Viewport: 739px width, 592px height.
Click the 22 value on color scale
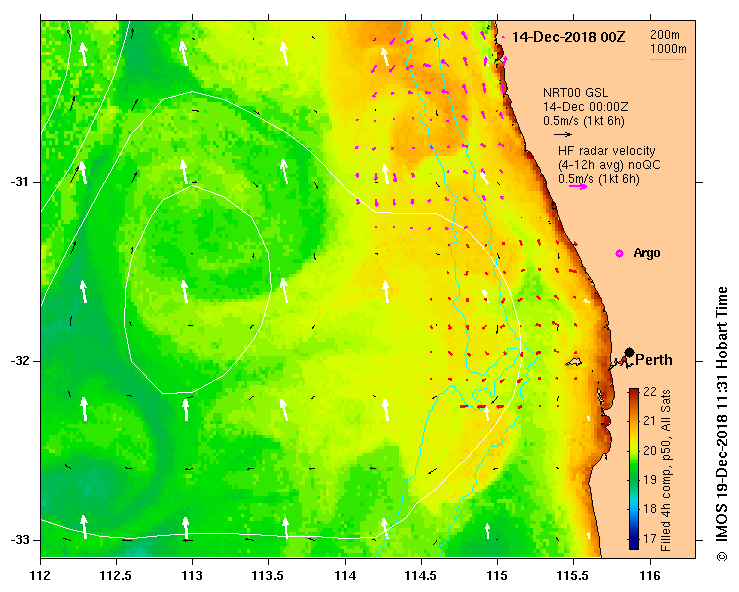tap(650, 392)
